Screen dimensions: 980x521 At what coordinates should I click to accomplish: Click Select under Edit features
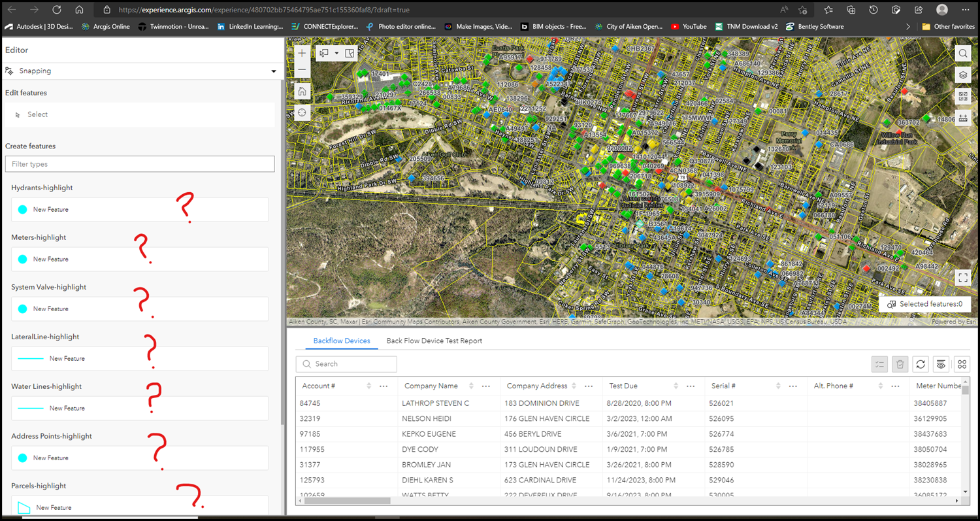pyautogui.click(x=37, y=114)
